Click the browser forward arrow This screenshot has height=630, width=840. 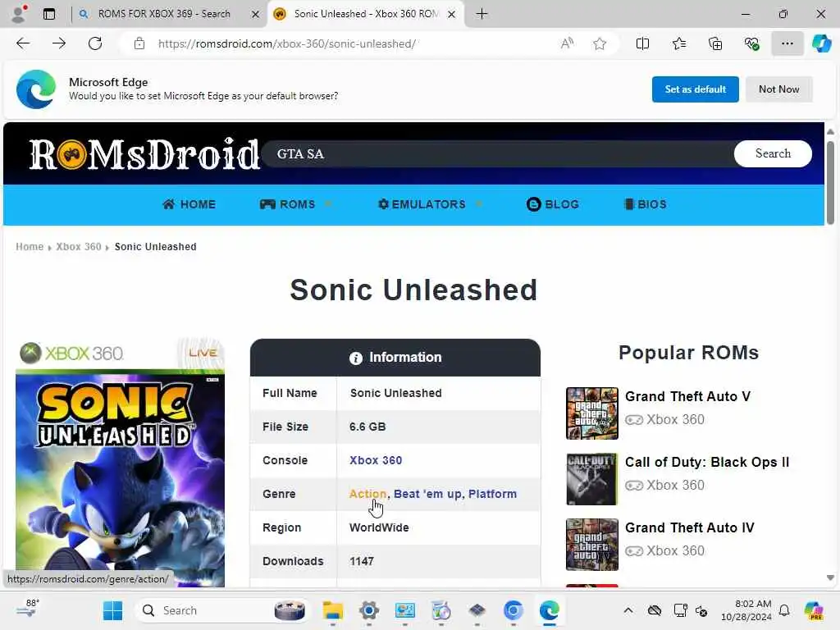pos(59,43)
